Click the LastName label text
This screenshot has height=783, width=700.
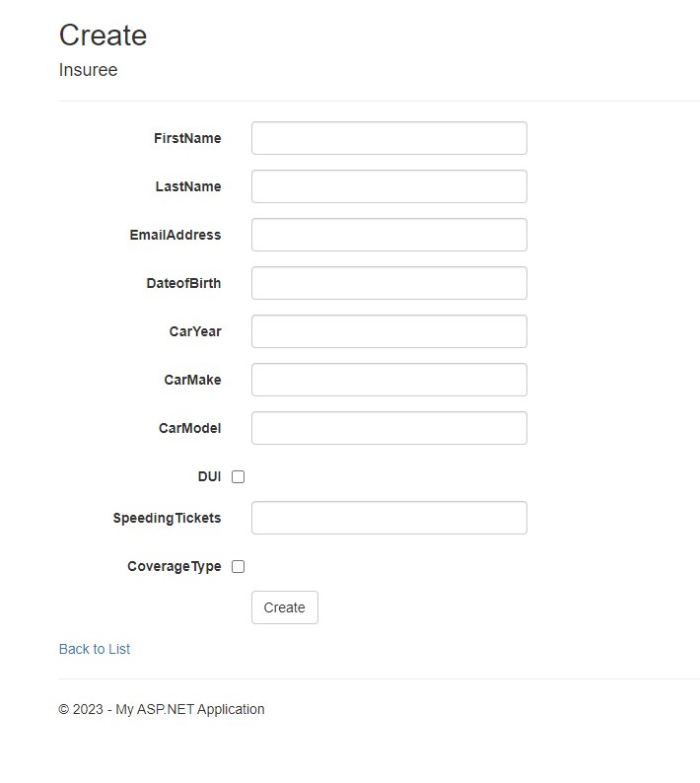[188, 186]
